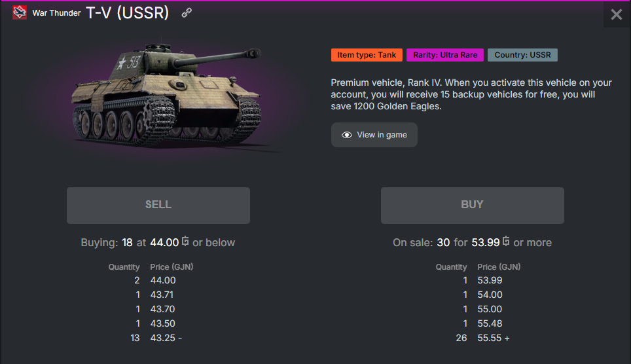This screenshot has height=364, width=631.
Task: Click the BUY button
Action: [x=472, y=206]
